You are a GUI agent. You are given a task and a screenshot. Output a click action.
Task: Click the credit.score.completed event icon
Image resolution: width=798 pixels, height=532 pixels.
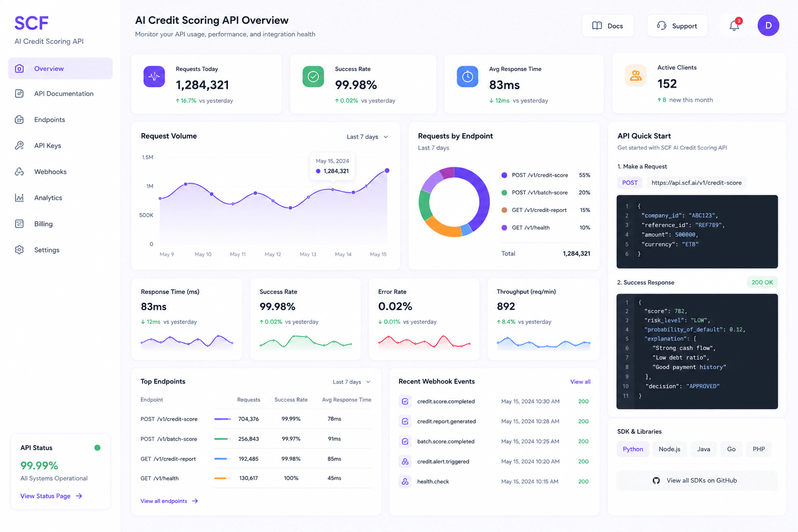coord(405,402)
